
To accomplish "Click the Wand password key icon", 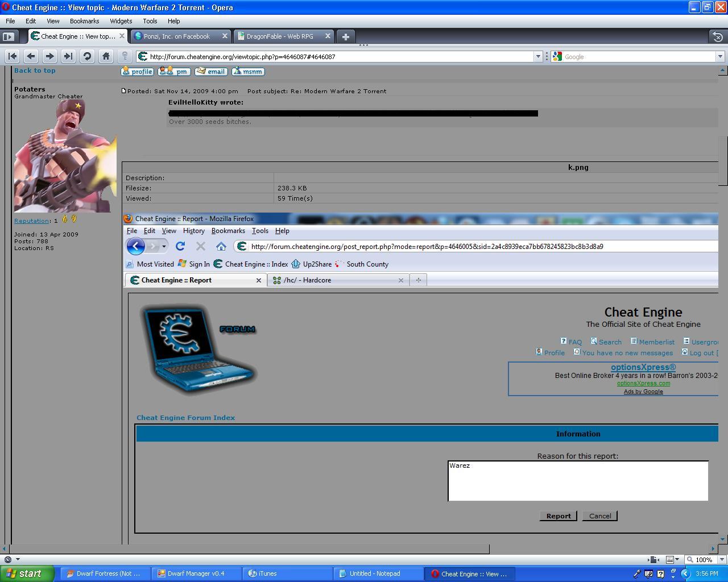I will click(x=125, y=56).
